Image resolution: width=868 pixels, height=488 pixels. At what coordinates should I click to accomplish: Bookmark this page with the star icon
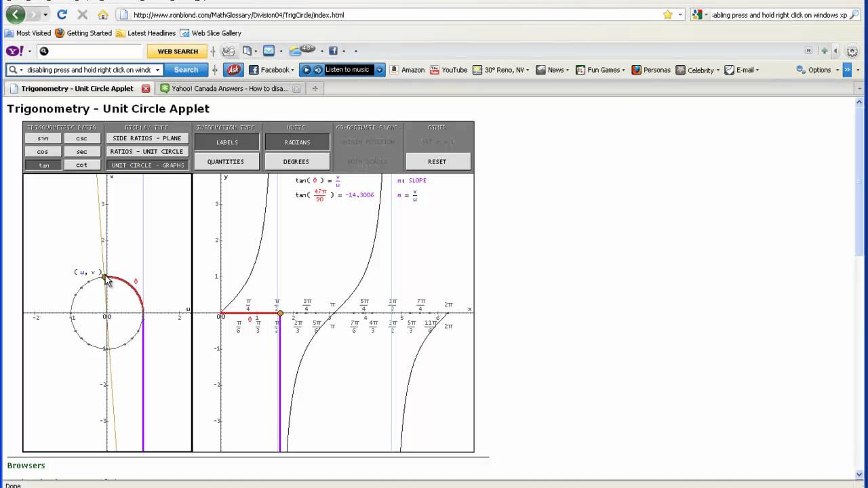[x=668, y=14]
